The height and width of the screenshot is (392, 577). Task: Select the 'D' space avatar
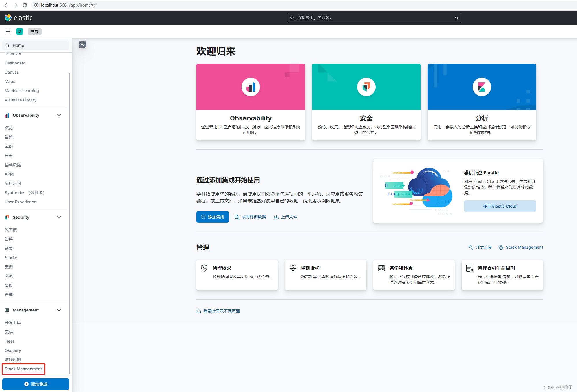[19, 31]
